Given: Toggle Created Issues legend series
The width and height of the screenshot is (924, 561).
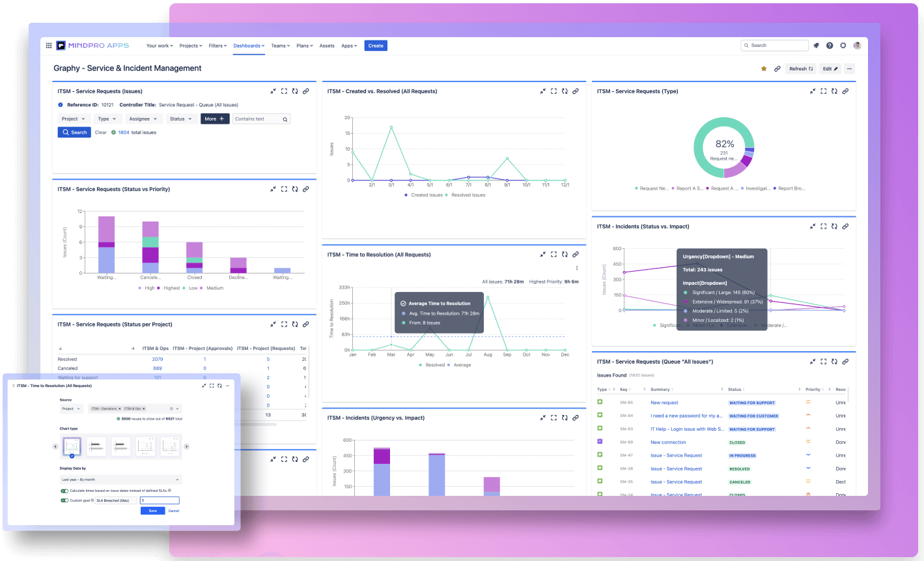Looking at the screenshot, I should [x=424, y=195].
